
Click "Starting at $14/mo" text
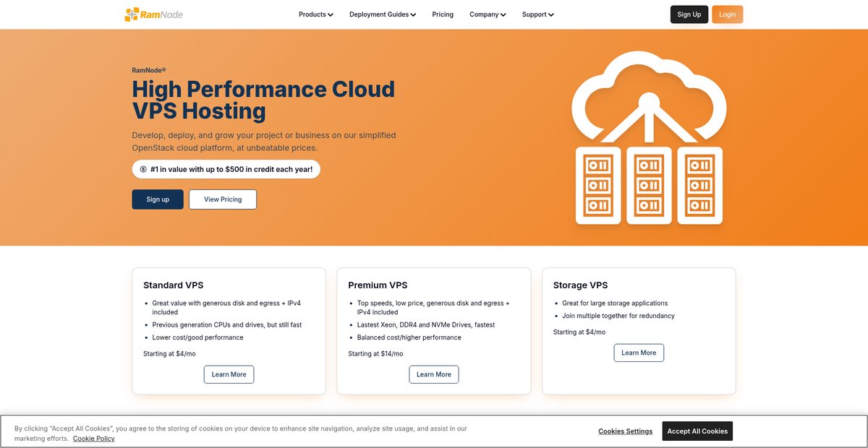click(x=375, y=354)
